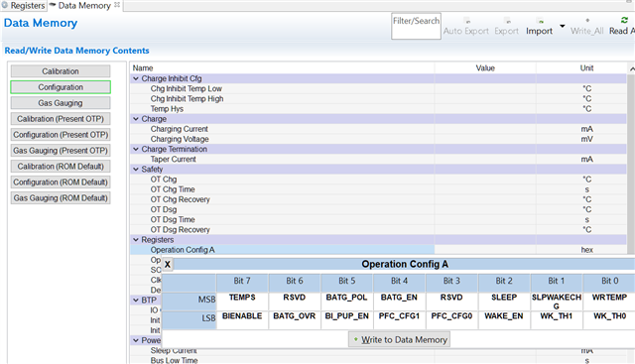Click the Auto Export toolbar button
The width and height of the screenshot is (635, 364).
(466, 27)
